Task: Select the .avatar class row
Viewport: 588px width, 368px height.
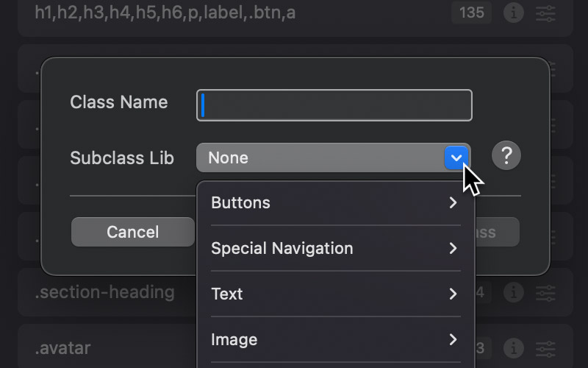Action: (x=295, y=347)
